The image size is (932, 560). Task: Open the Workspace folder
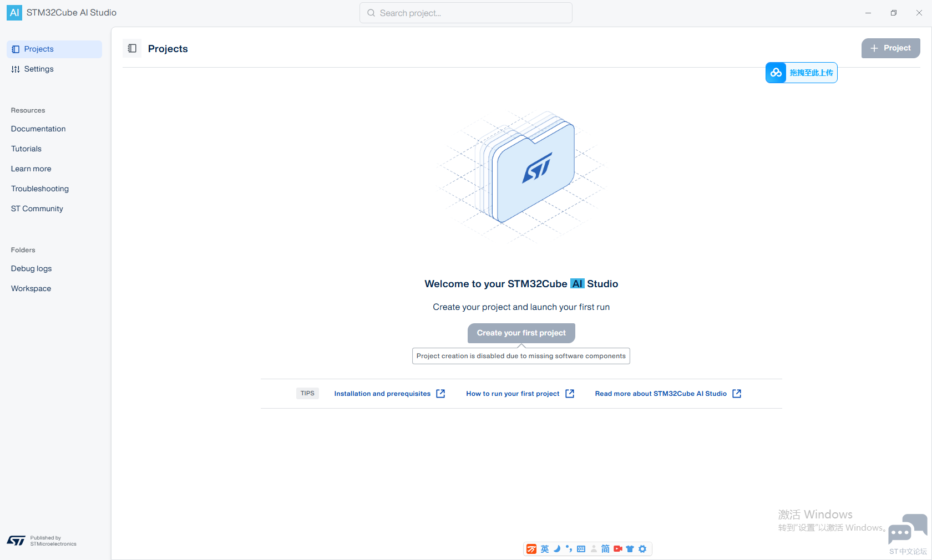(31, 288)
